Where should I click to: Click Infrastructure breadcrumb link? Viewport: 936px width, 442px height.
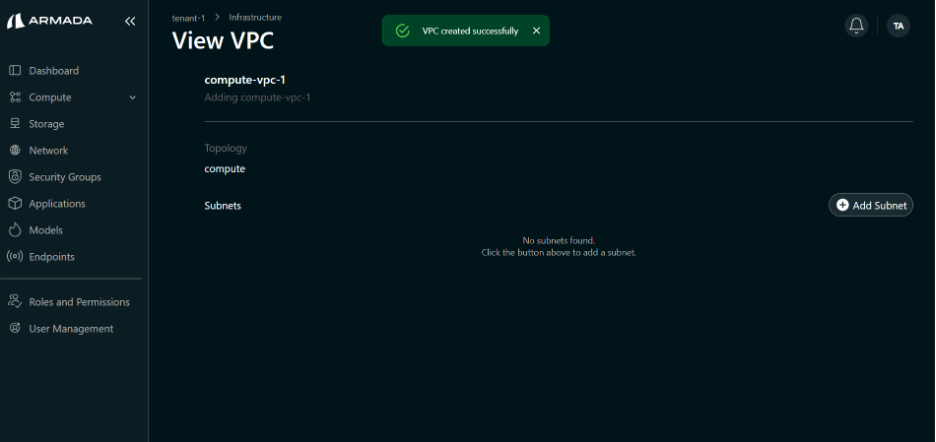(x=255, y=17)
